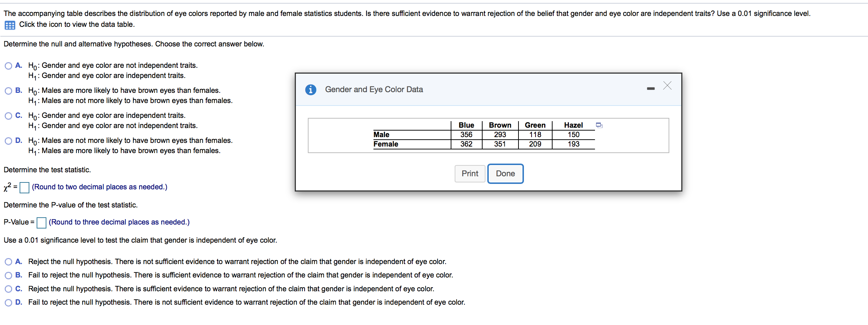The height and width of the screenshot is (325, 868).
Task: Select hypothesis option C: independent traits null
Action: pyautogui.click(x=8, y=116)
